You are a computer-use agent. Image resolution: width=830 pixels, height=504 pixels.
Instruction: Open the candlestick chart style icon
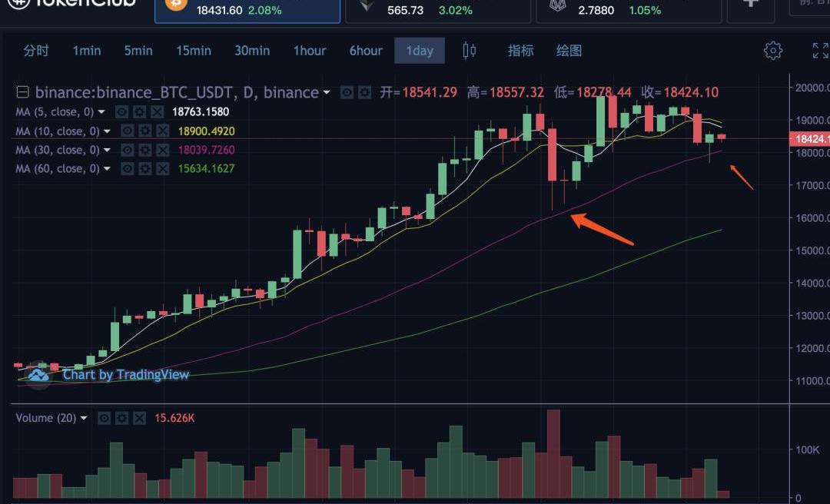point(469,51)
